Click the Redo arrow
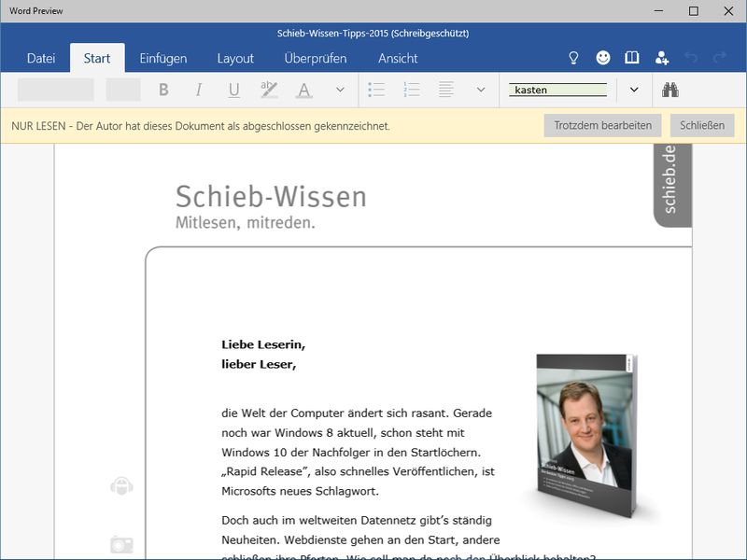 coord(720,58)
